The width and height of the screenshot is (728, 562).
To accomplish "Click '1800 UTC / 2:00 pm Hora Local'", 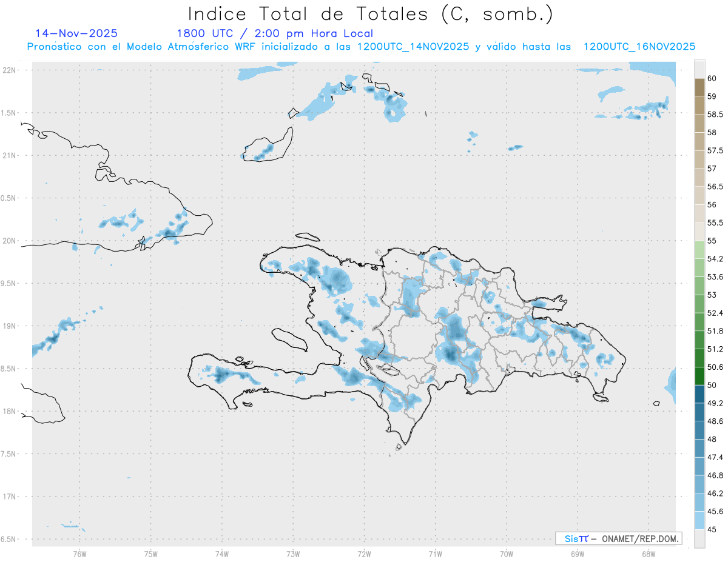I will (275, 34).
